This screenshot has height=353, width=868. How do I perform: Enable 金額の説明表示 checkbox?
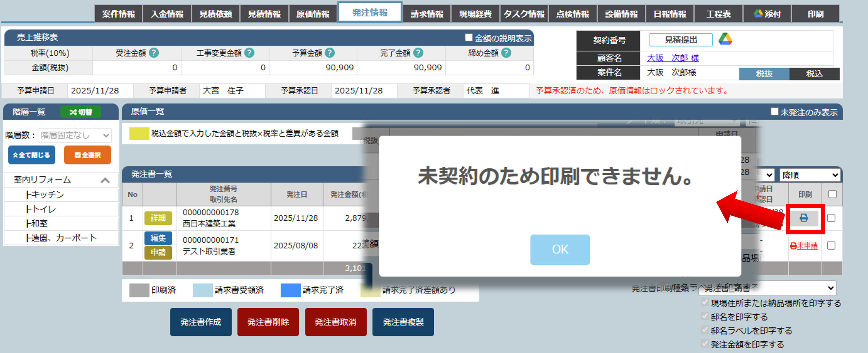(468, 38)
